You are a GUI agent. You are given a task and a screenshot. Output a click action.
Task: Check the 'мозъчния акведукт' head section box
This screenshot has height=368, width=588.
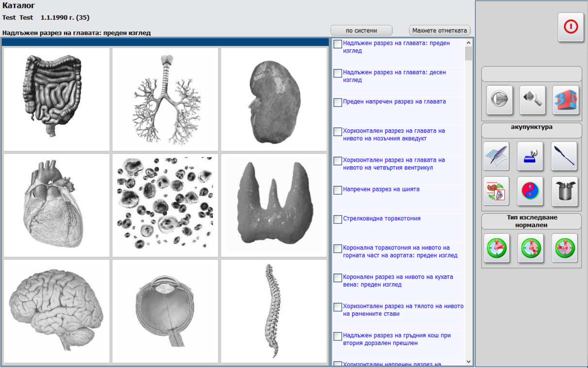(x=338, y=131)
